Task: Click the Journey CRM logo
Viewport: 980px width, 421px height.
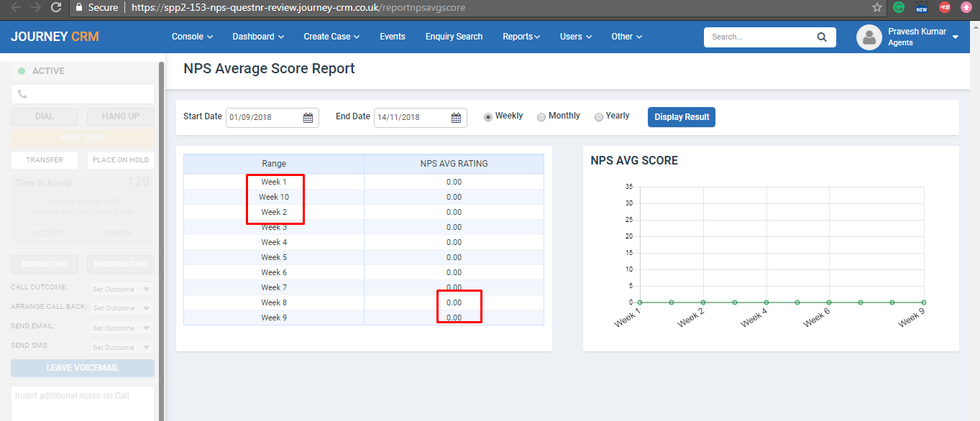Action: pyautogui.click(x=55, y=37)
